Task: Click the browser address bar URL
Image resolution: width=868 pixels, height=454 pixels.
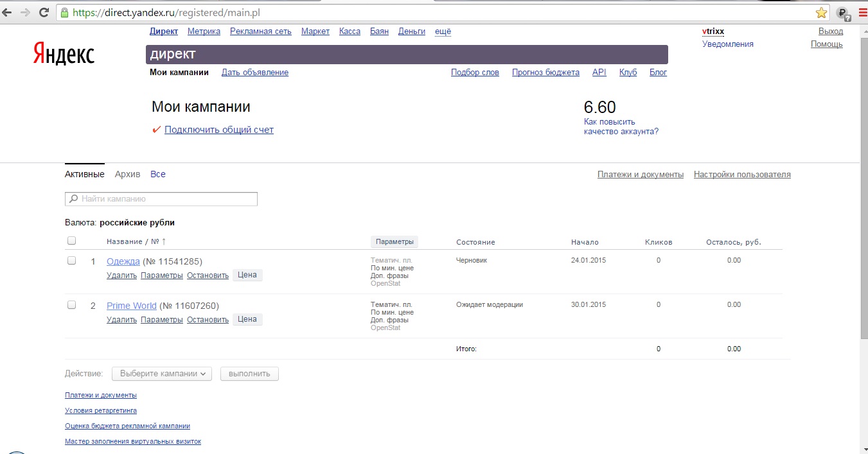Action: 167,12
